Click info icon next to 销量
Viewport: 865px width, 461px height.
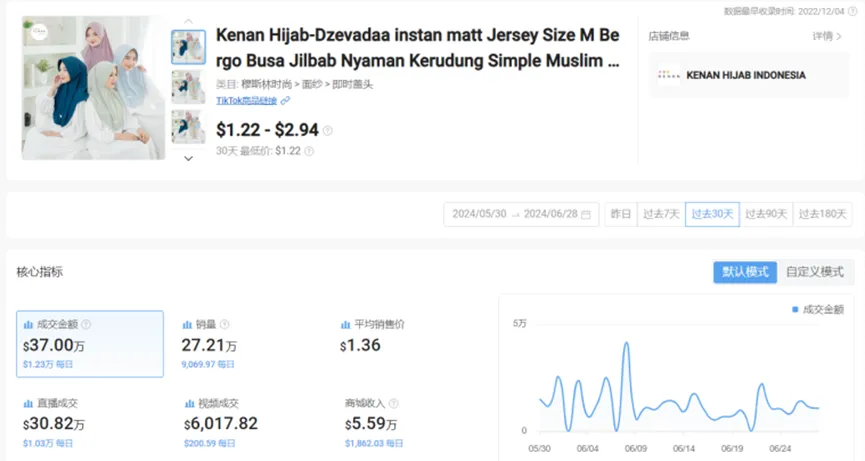tap(224, 325)
